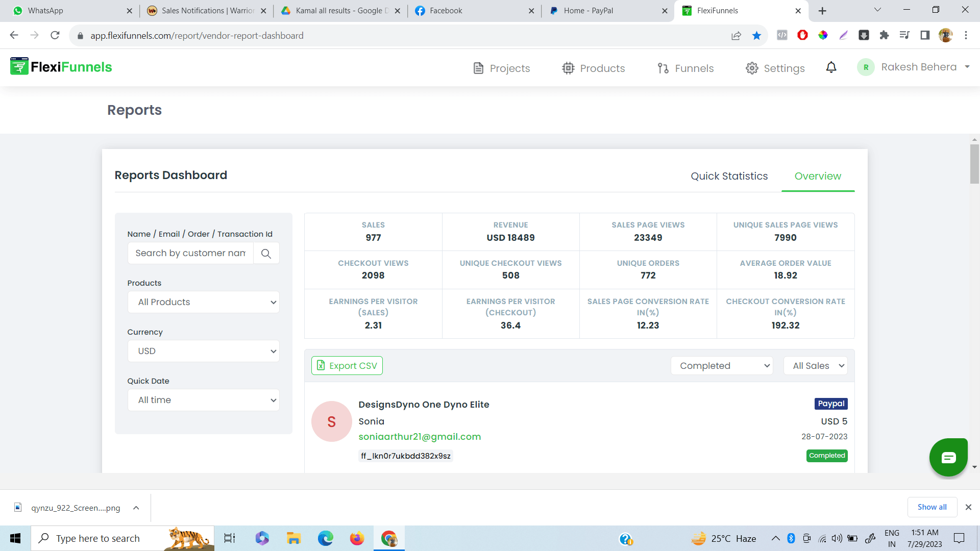Click the page vertical scrollbar thumb

click(x=974, y=164)
